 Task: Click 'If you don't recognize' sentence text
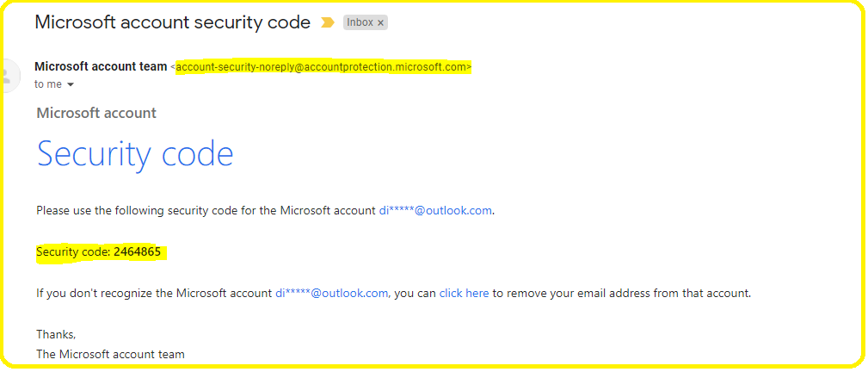[x=154, y=294]
